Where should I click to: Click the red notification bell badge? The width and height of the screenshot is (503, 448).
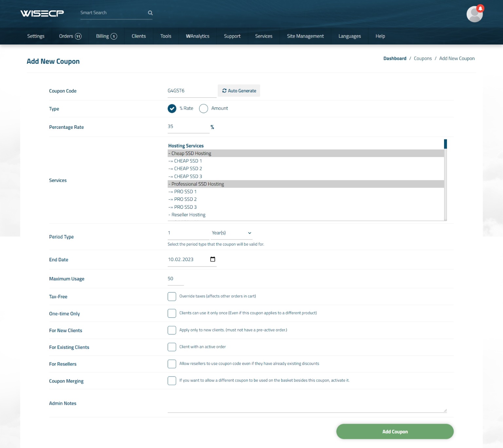coord(480,8)
